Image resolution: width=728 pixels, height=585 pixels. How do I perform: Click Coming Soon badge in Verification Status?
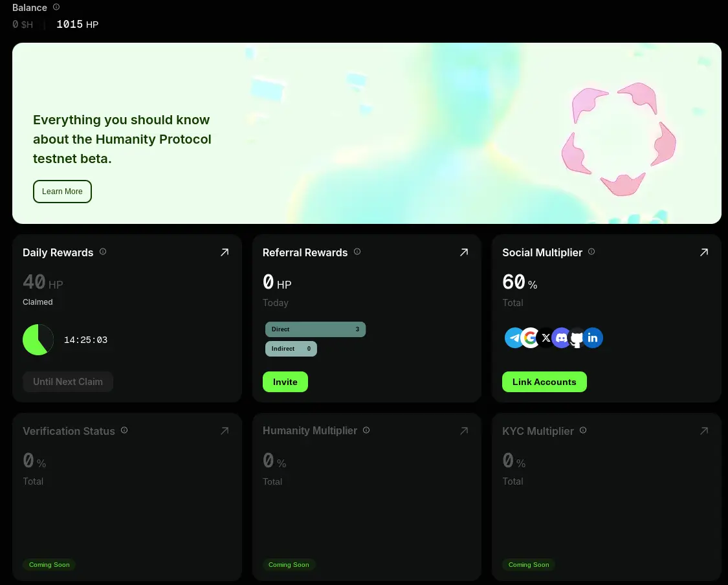click(49, 564)
